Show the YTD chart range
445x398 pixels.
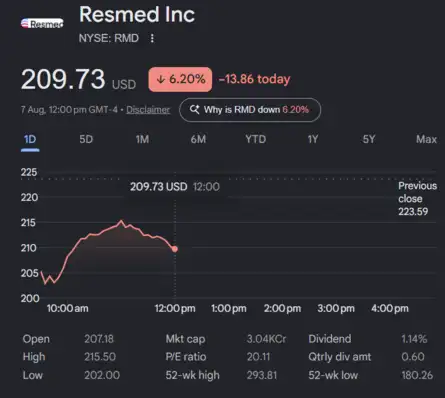256,139
